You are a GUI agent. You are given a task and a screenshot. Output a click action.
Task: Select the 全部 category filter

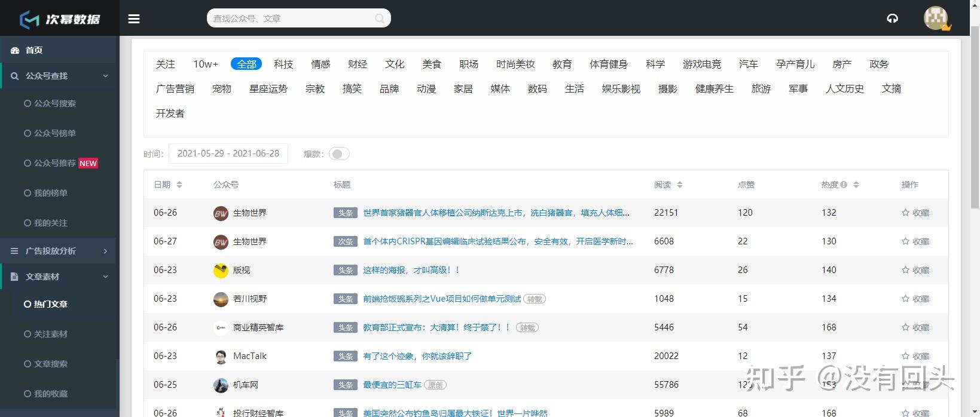(246, 64)
